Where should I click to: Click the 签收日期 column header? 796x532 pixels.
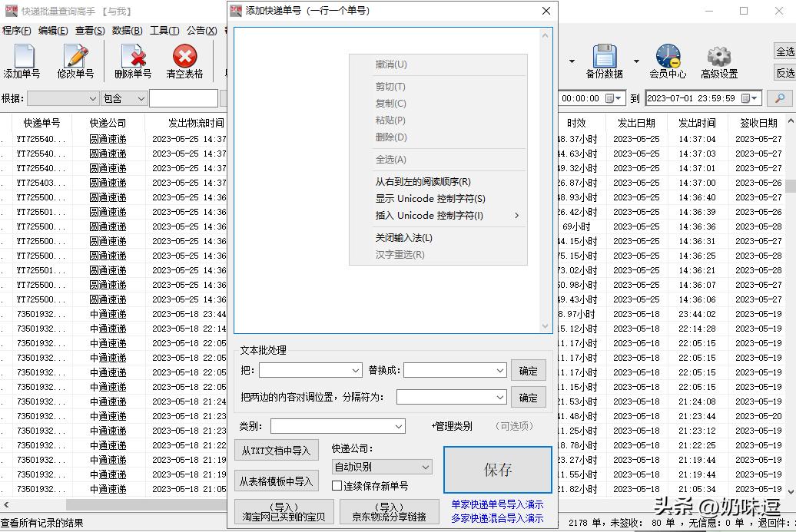758,123
